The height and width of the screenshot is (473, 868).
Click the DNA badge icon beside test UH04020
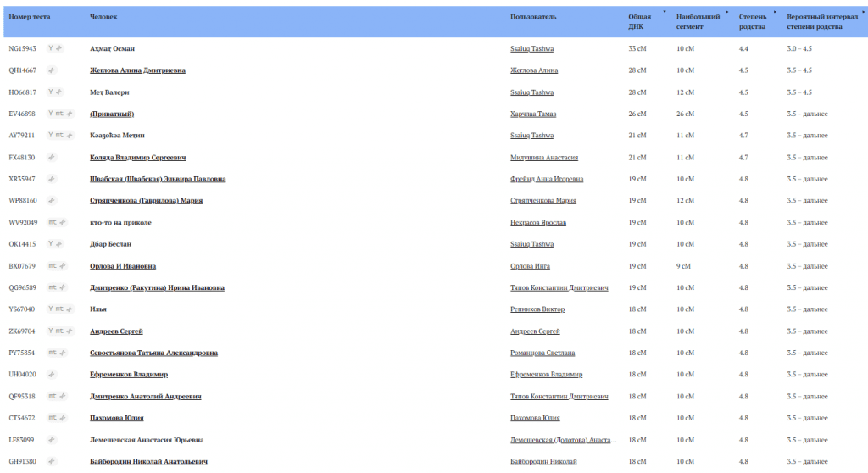pyautogui.click(x=52, y=374)
